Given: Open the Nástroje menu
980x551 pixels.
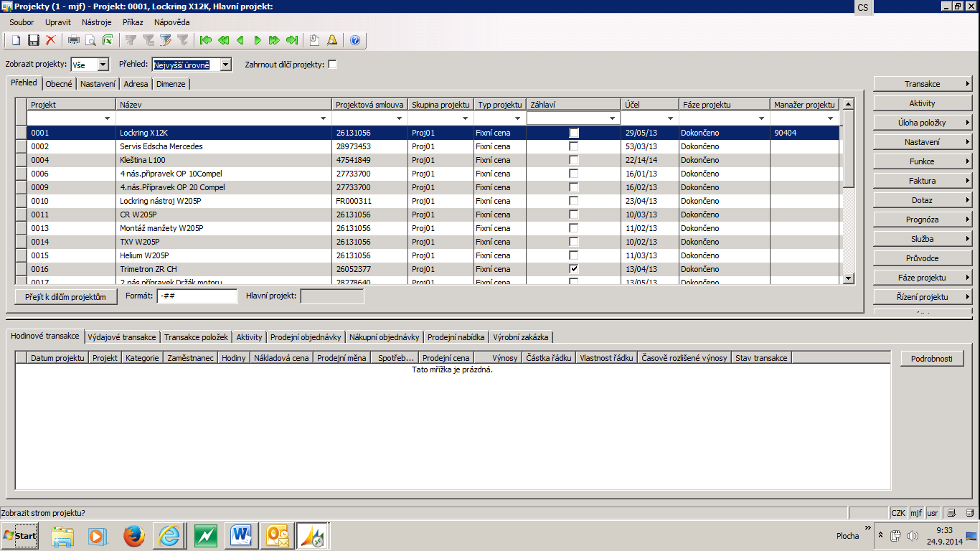Looking at the screenshot, I should point(97,22).
